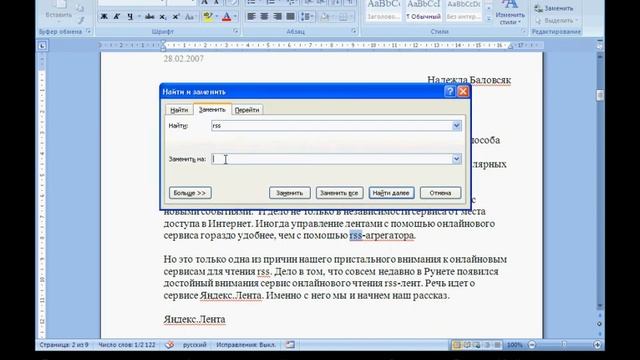Switch to Print Layout view

pyautogui.click(x=457, y=345)
